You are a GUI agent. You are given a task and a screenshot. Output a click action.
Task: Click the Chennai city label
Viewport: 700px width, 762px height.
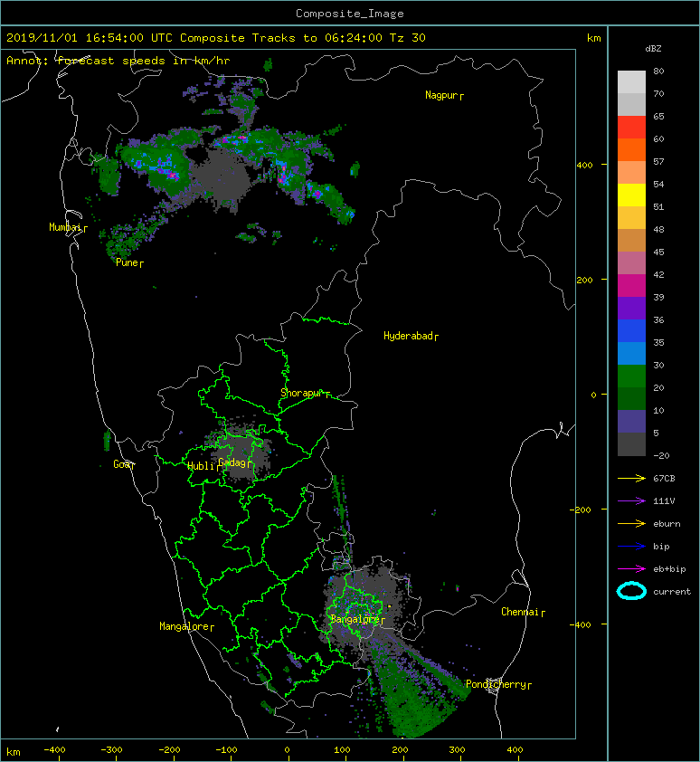pyautogui.click(x=520, y=612)
